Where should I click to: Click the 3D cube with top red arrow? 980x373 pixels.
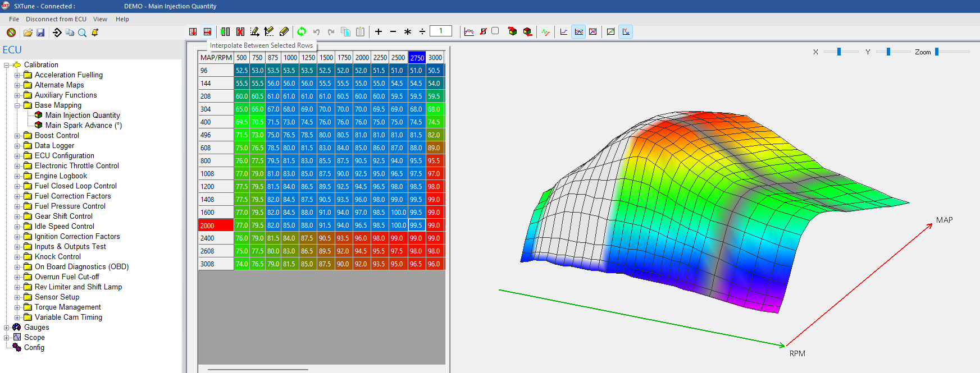click(x=512, y=31)
